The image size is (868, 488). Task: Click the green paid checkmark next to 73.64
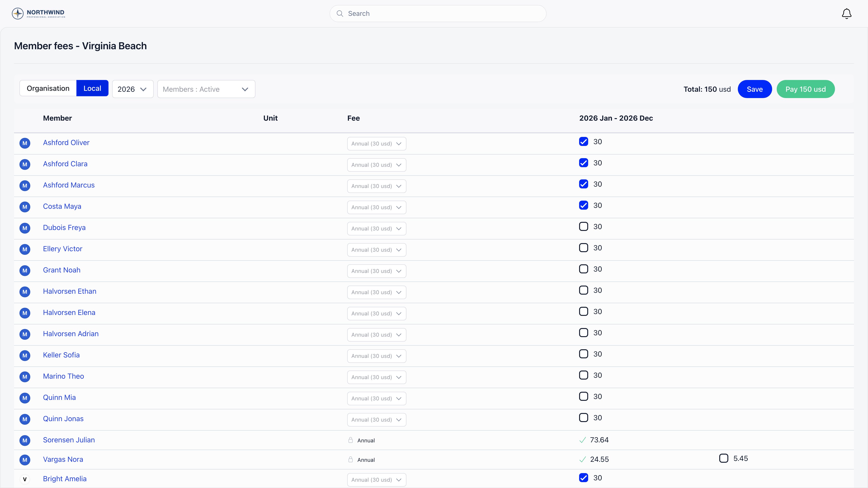pyautogui.click(x=583, y=440)
